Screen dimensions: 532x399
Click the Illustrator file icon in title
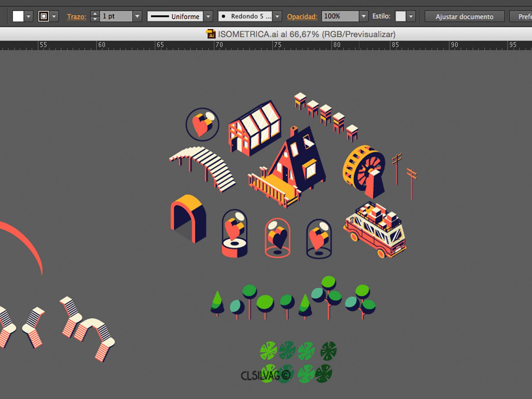[211, 34]
